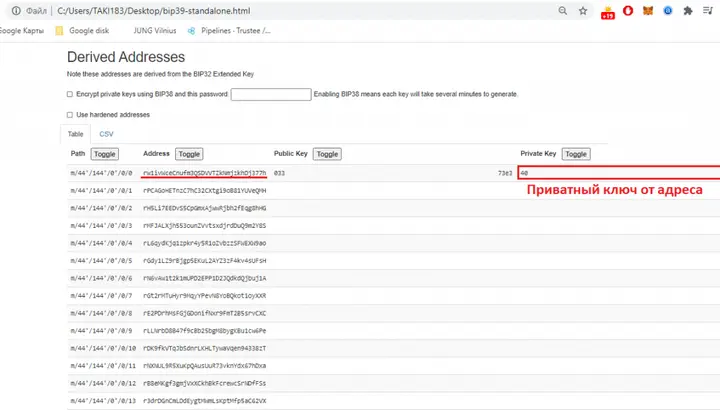Select the address on row m/44'/144'/0'/0/11
Screen dimensions: 720x410
pyautogui.click(x=204, y=366)
